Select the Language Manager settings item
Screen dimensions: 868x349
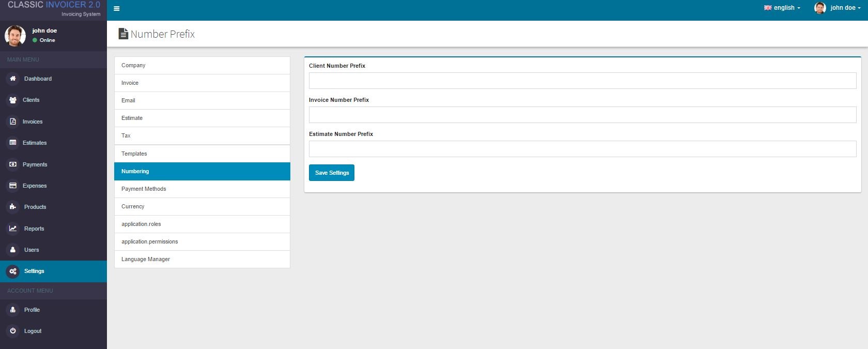click(202, 260)
